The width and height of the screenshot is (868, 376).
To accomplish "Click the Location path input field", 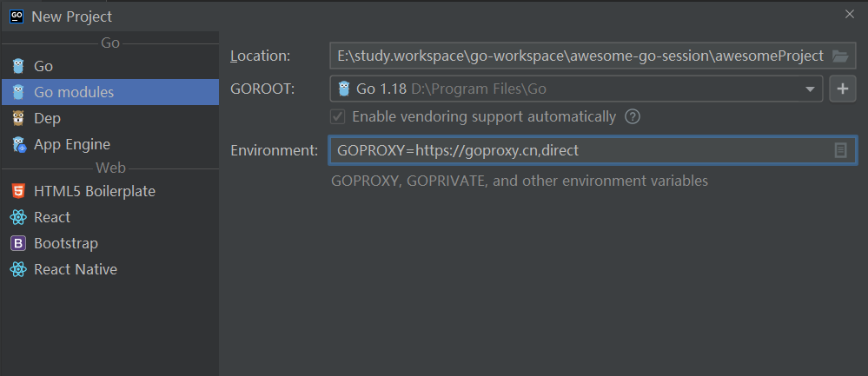I will point(578,56).
